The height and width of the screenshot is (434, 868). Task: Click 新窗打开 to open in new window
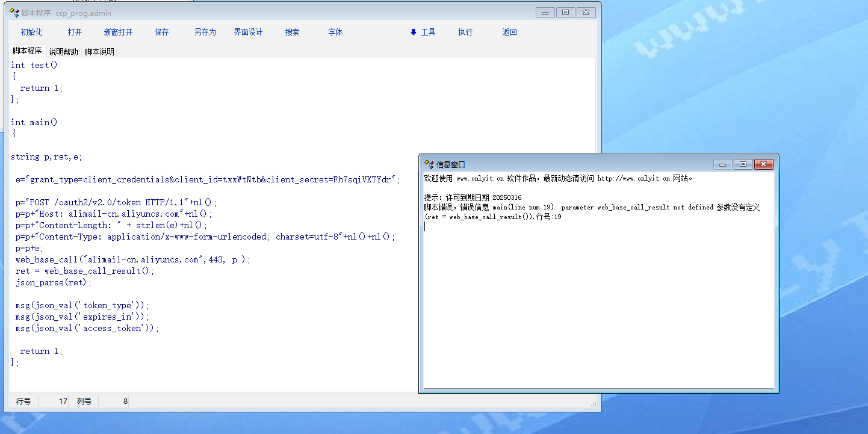tap(118, 33)
